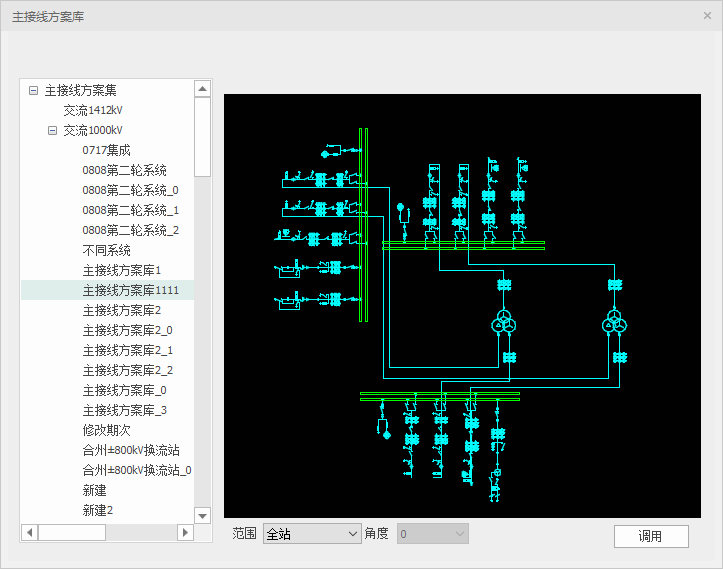This screenshot has width=723, height=569.
Task: Select 合州±800kV换流站 scheme
Action: point(130,450)
